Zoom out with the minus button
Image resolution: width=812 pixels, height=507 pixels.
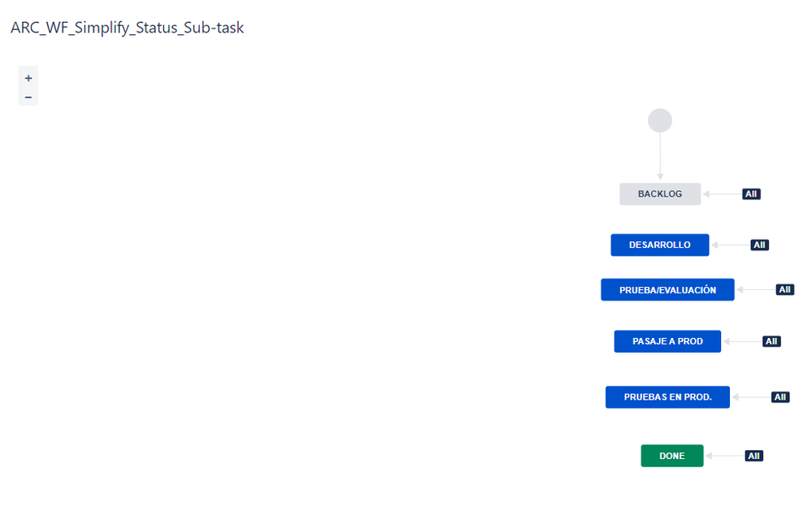click(x=28, y=97)
